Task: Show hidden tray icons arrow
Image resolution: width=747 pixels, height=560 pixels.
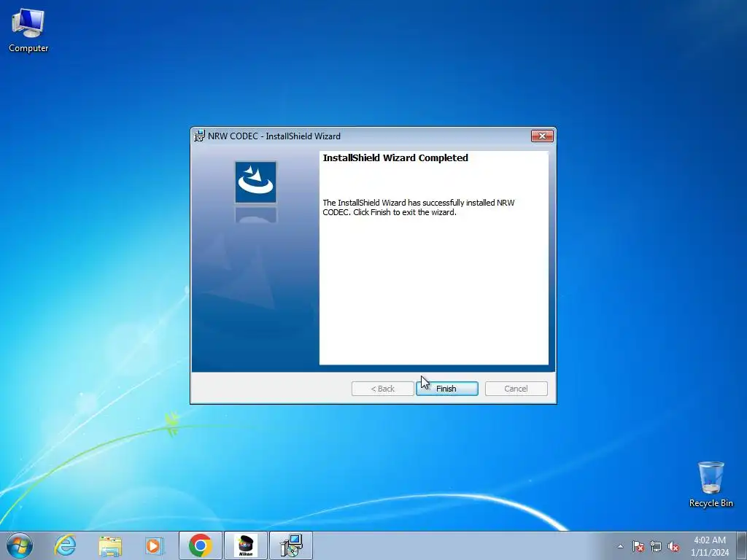Action: (x=620, y=547)
